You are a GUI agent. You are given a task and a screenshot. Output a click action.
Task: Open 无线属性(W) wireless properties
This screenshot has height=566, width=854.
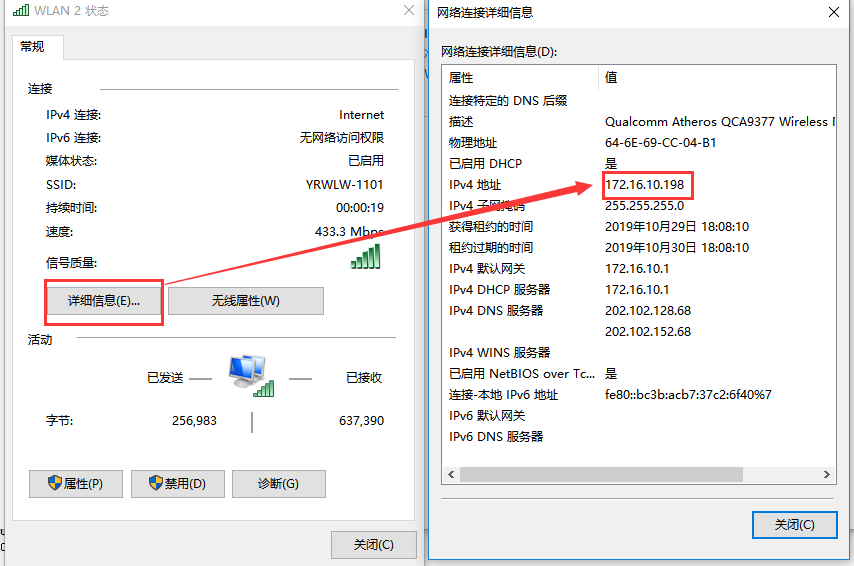click(x=245, y=301)
